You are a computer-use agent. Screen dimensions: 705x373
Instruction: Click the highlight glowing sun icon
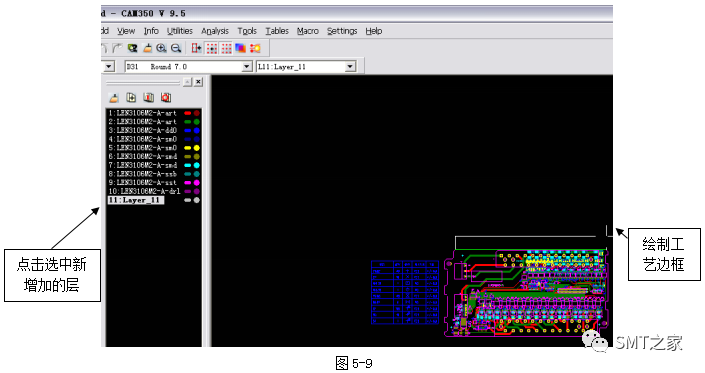point(255,48)
